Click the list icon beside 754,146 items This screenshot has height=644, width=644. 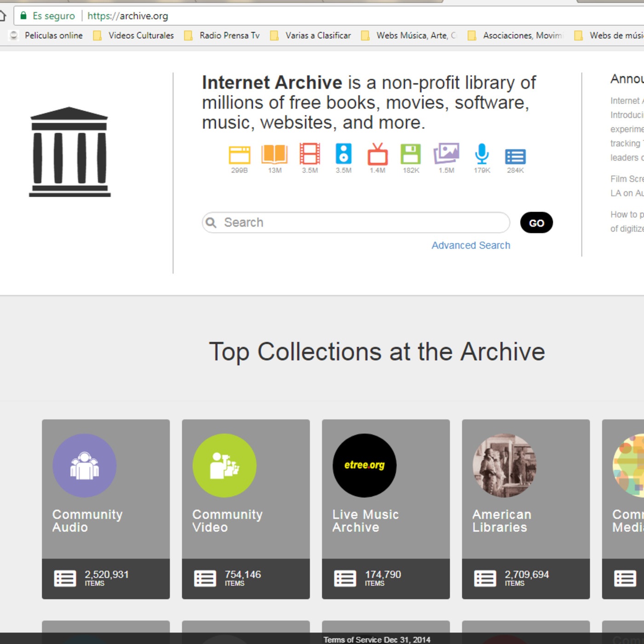(205, 578)
